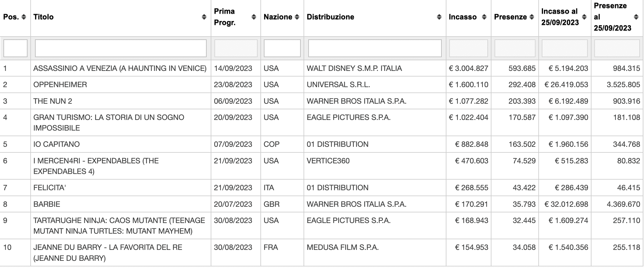Click the Distribuzione column header label

tap(330, 17)
